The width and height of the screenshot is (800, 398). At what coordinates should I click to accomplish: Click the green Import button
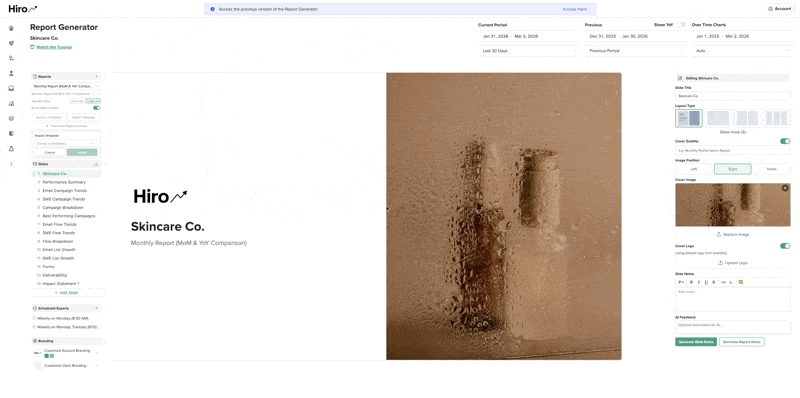pyautogui.click(x=82, y=153)
